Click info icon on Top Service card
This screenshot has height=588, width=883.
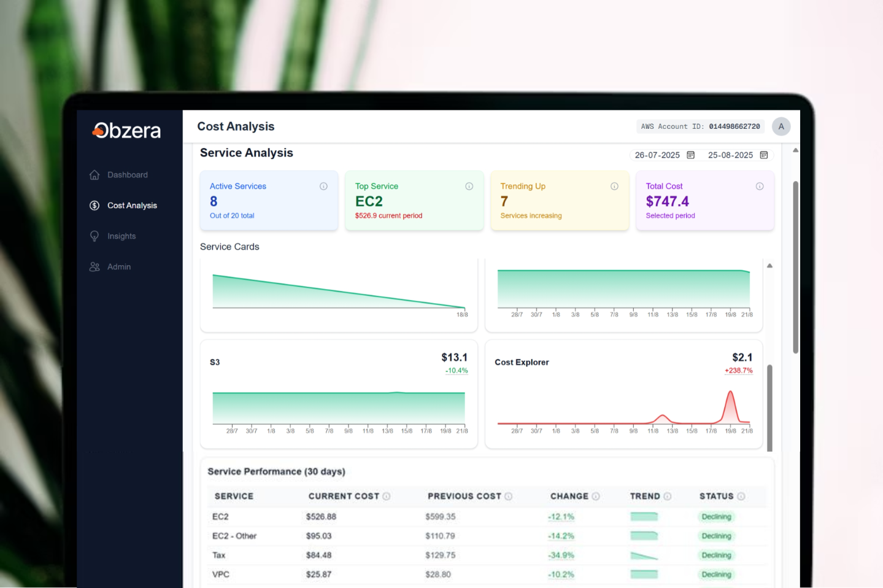469,187
